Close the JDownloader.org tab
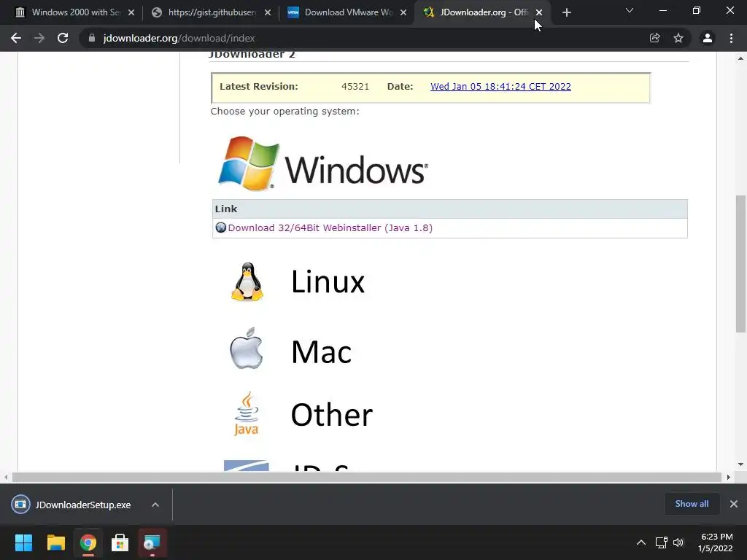The image size is (747, 560). click(x=539, y=12)
